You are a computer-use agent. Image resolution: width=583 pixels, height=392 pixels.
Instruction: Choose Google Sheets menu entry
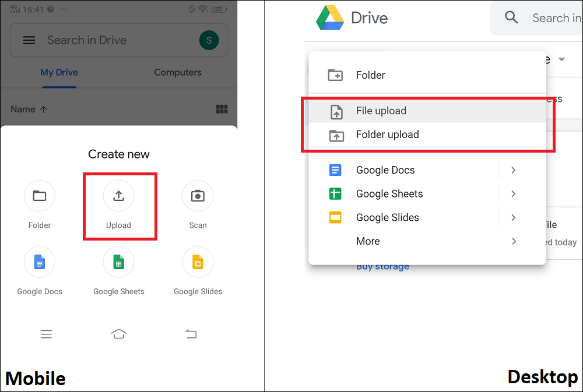[427, 193]
